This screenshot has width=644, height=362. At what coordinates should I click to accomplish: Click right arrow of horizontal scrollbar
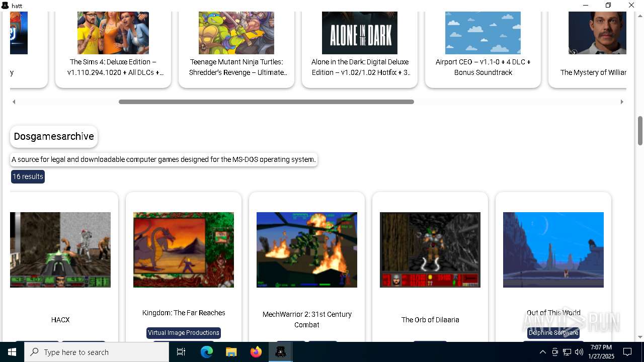(x=622, y=102)
